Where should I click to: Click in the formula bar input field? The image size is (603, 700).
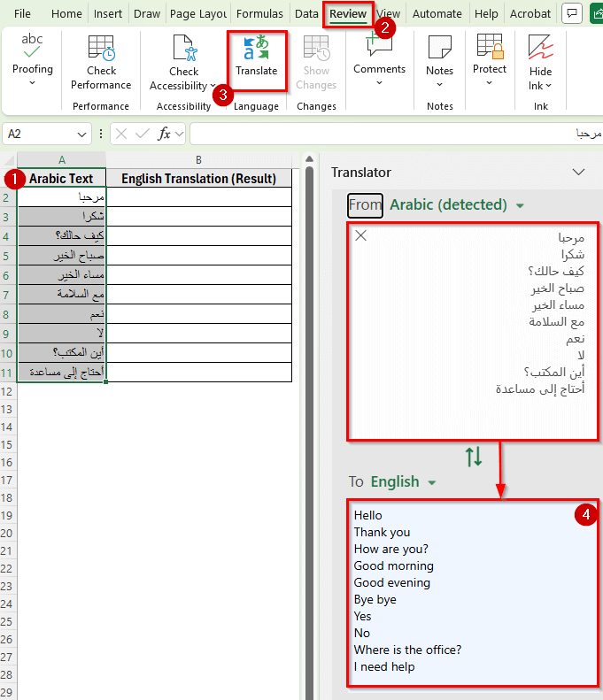point(396,134)
